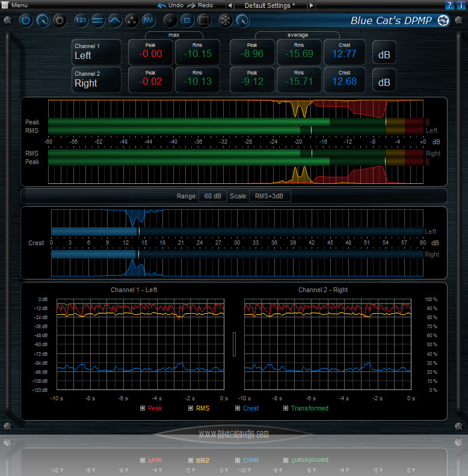Viewport: 468px width, 476px height.
Task: Toggle the power bypass button
Action: [26, 21]
